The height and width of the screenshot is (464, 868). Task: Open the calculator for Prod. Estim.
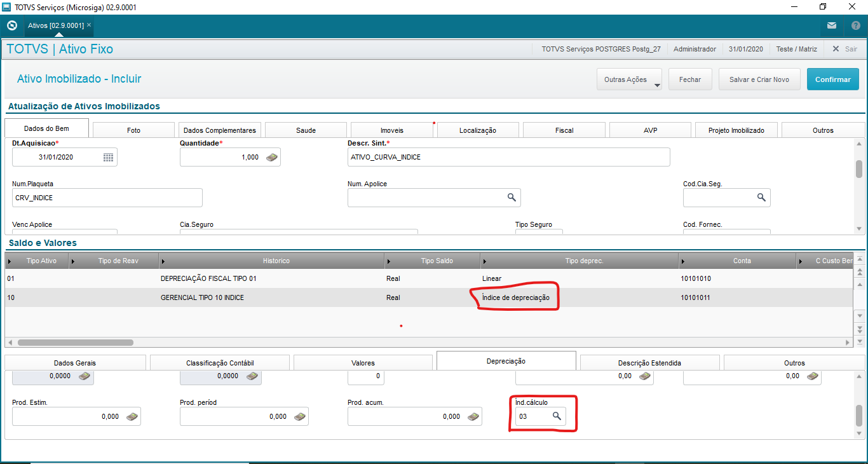click(132, 416)
